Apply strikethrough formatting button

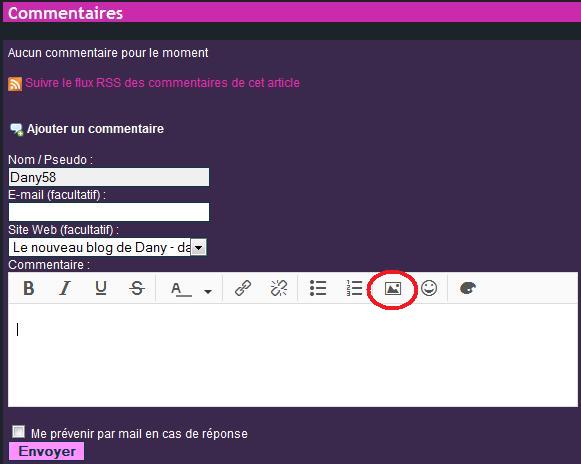tap(137, 288)
